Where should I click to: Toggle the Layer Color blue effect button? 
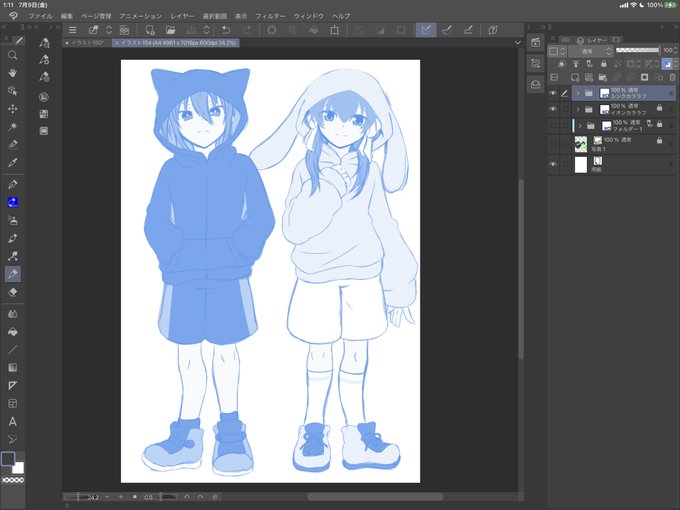667,64
